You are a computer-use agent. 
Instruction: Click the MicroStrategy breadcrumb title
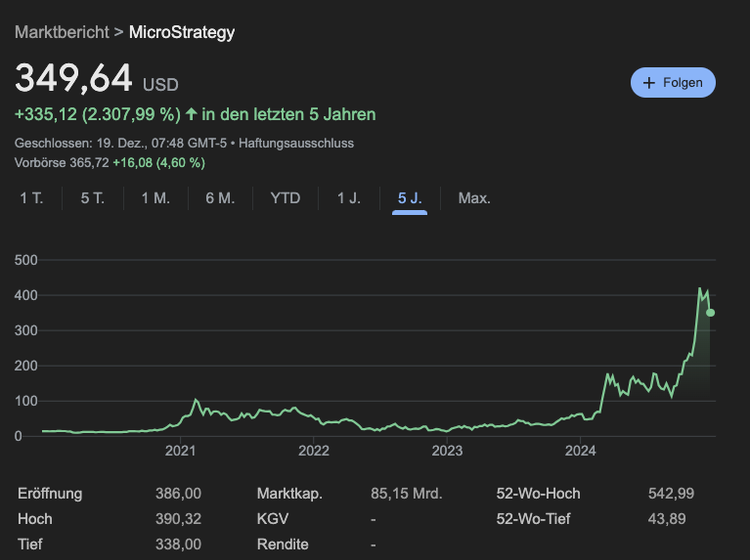(182, 32)
